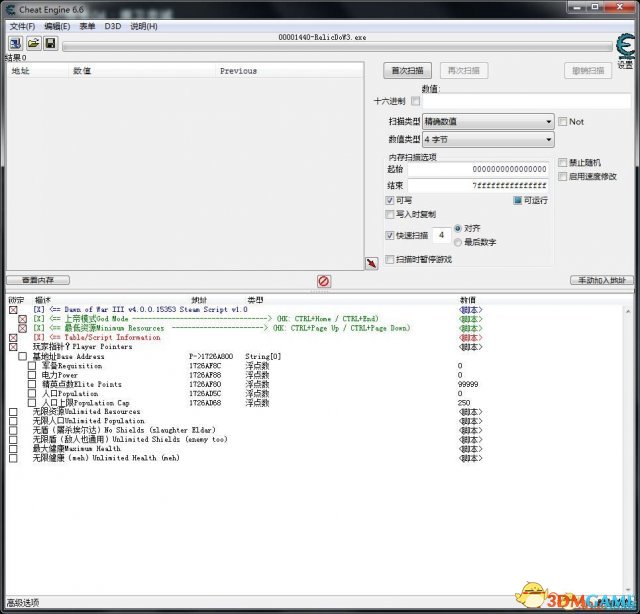Enable Unlimited Shields (enemy too) script
Viewport: 640px width, 614px height.
pyautogui.click(x=13, y=440)
